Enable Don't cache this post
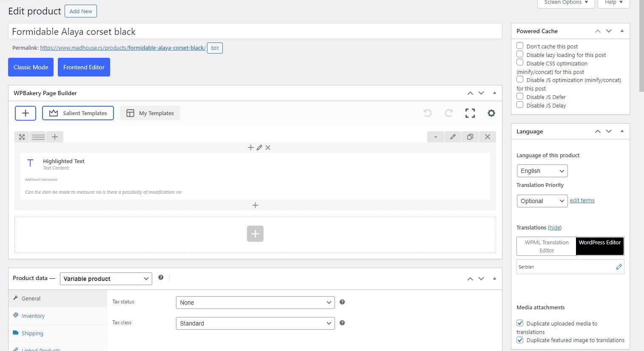 point(520,45)
